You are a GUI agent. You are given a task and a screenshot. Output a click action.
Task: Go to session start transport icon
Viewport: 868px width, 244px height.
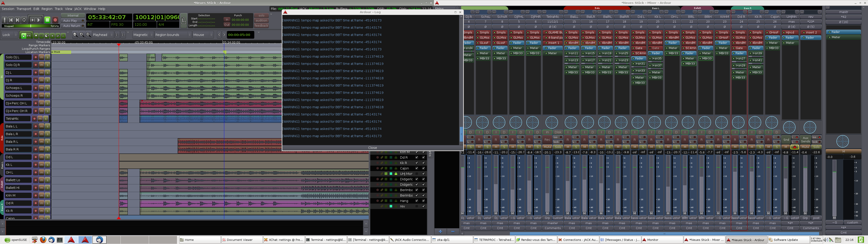click(11, 20)
